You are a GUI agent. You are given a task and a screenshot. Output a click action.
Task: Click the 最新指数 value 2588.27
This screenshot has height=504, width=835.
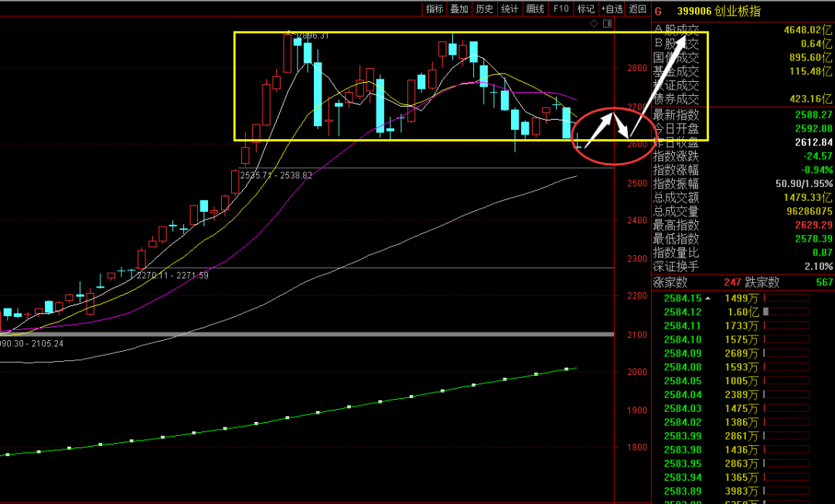[x=813, y=115]
